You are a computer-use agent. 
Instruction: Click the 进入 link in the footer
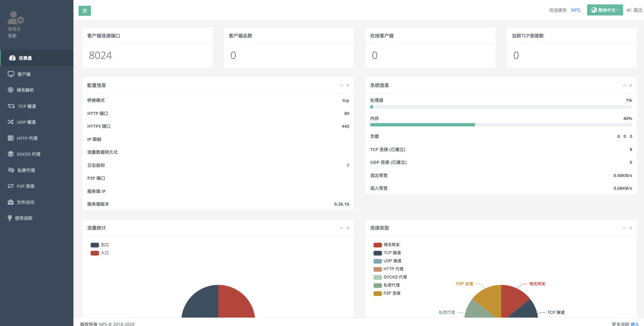coord(635,324)
